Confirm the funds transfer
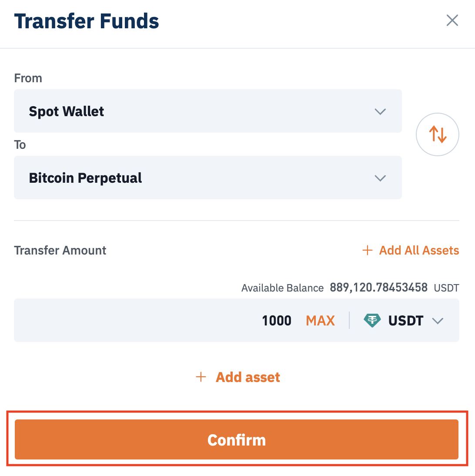 click(x=237, y=439)
